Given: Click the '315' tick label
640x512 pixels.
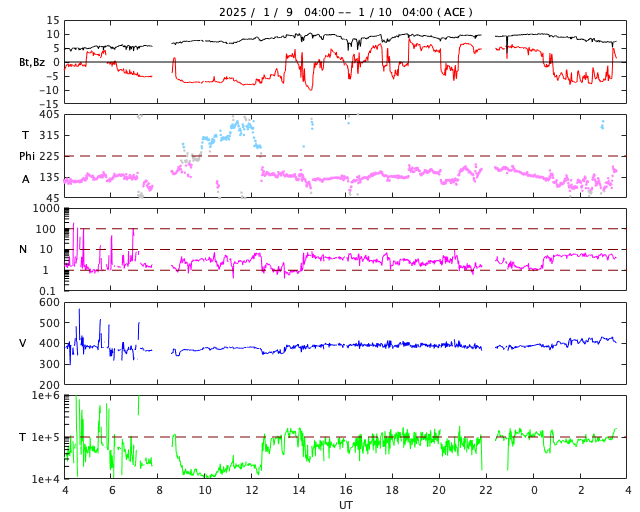Looking at the screenshot, I should point(49,135).
